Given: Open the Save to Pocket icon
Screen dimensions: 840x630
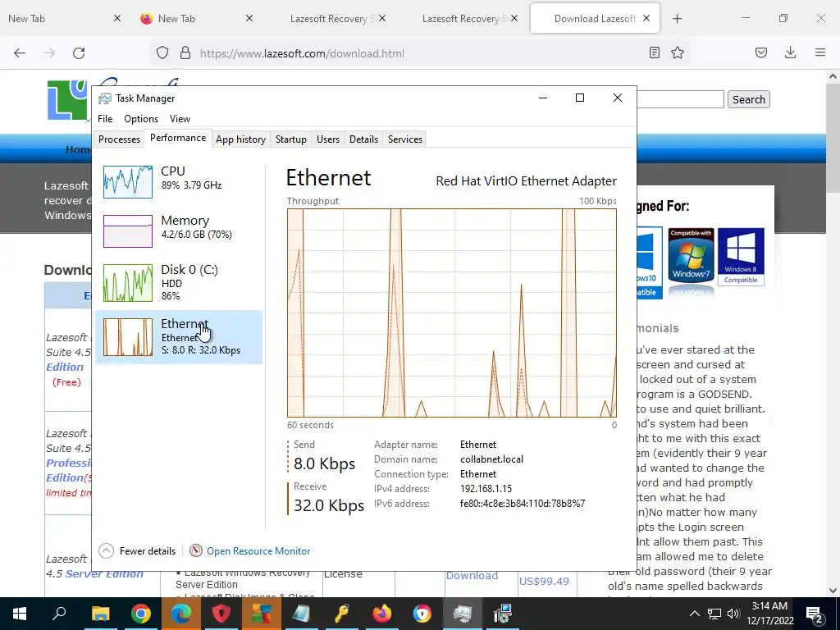Looking at the screenshot, I should 761,52.
